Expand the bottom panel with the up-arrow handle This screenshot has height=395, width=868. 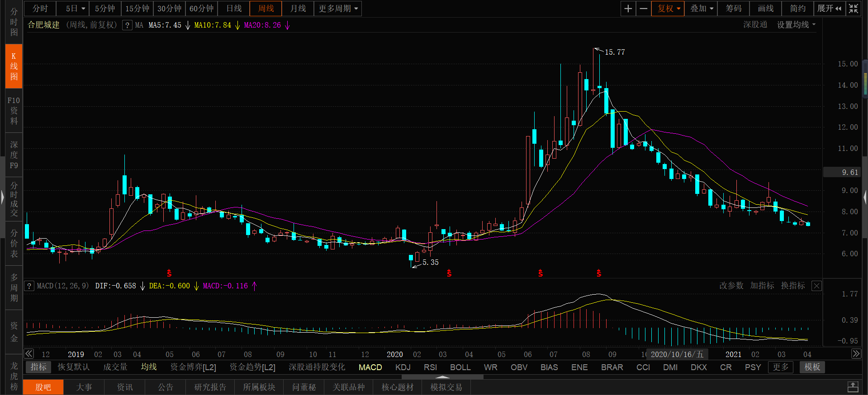[442, 376]
